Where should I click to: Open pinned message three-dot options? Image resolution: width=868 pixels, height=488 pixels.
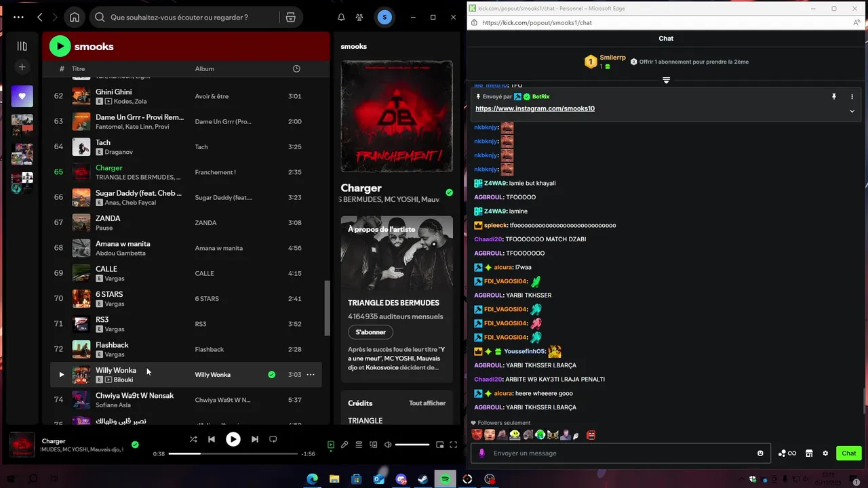852,97
